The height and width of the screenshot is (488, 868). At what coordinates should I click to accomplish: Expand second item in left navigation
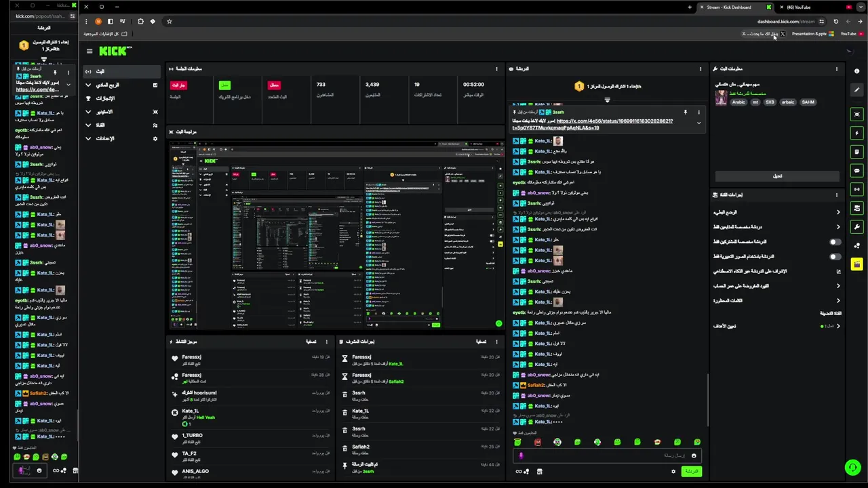click(121, 85)
